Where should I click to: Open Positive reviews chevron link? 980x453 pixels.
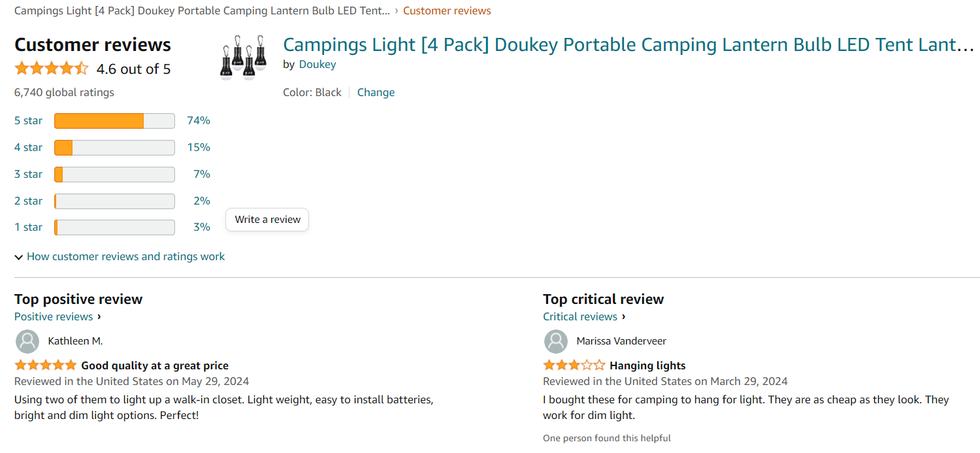point(57,317)
